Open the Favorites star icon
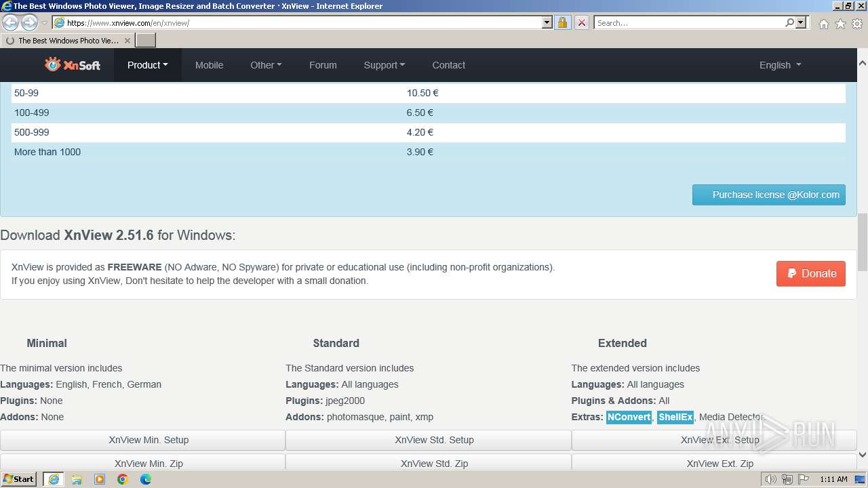Image resolution: width=868 pixels, height=488 pixels. [840, 24]
